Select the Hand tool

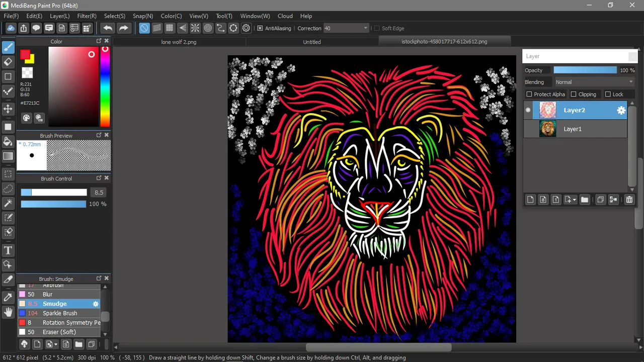[8, 312]
